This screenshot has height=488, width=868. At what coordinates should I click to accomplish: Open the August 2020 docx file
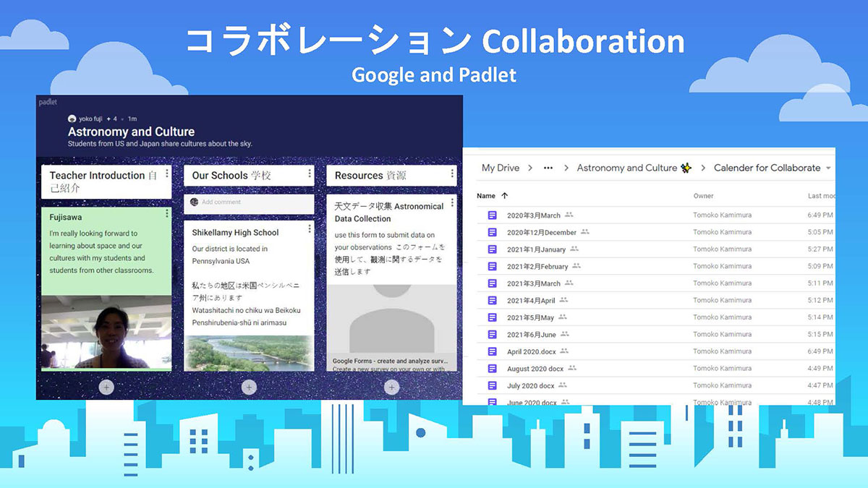click(535, 369)
